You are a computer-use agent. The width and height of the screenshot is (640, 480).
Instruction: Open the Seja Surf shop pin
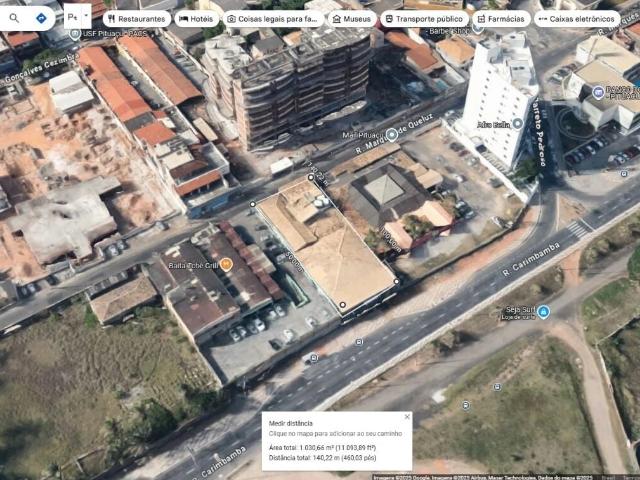point(543,312)
